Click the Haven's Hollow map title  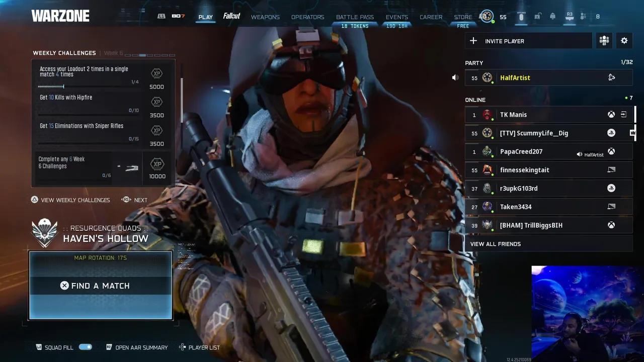106,239
